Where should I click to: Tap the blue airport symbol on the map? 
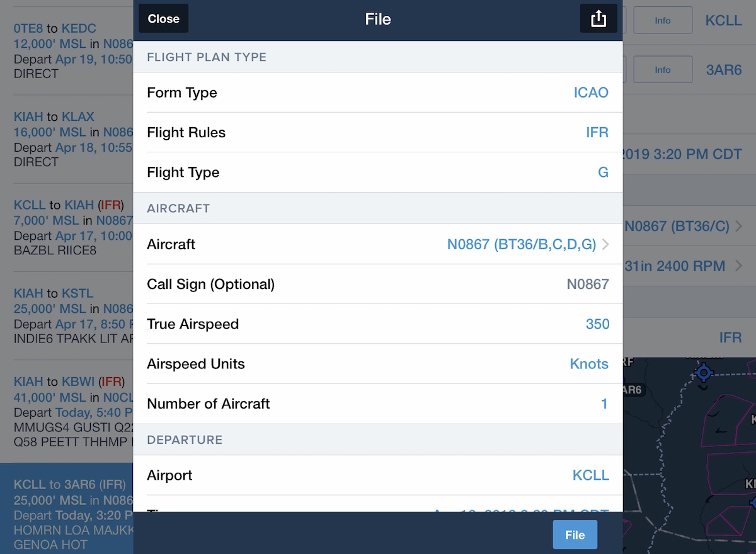[x=704, y=373]
